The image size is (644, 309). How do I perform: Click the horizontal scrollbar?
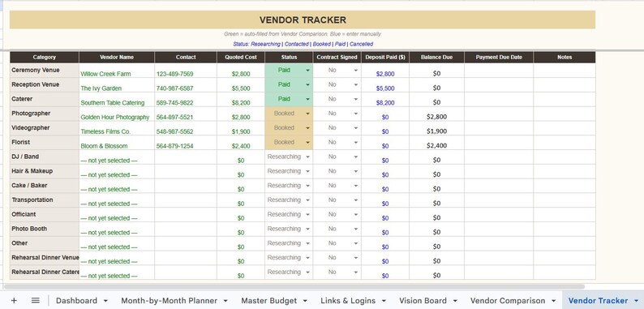click(294, 286)
